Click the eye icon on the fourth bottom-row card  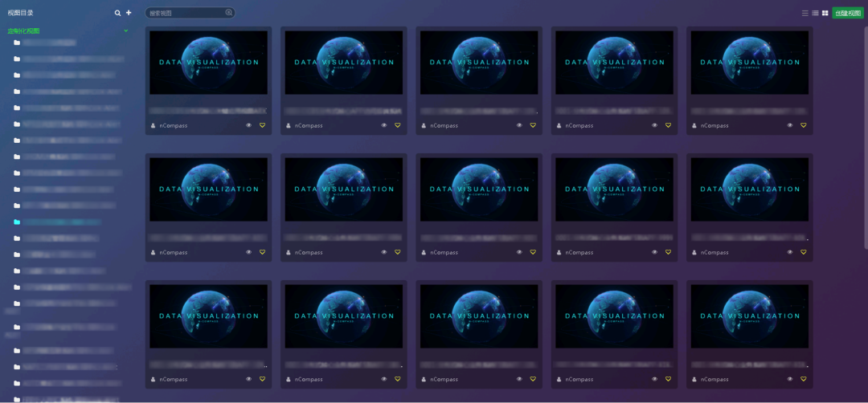click(x=655, y=379)
